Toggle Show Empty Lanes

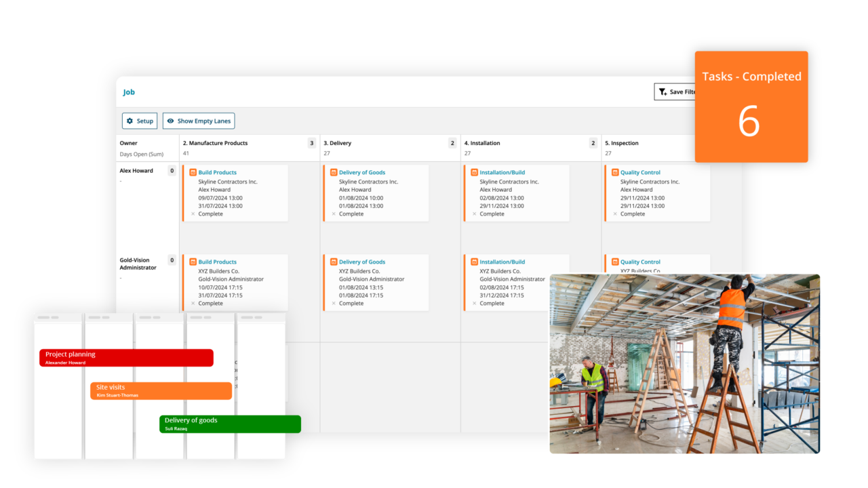[x=199, y=121]
